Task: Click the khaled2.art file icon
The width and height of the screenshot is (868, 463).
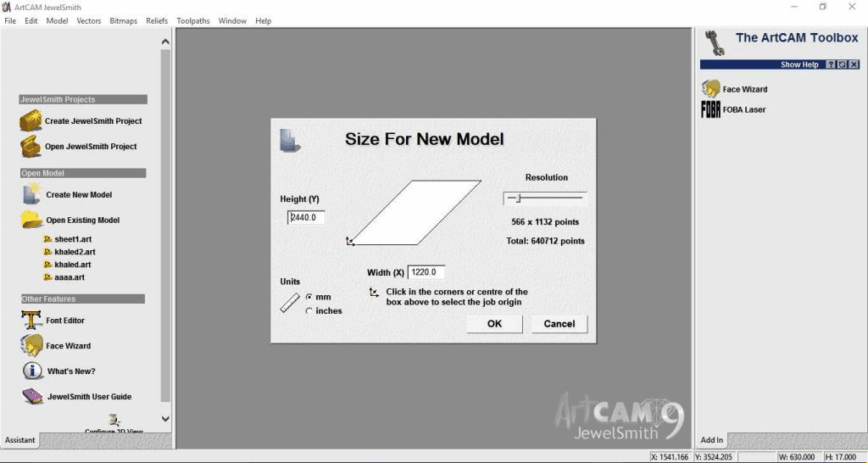Action: click(47, 252)
